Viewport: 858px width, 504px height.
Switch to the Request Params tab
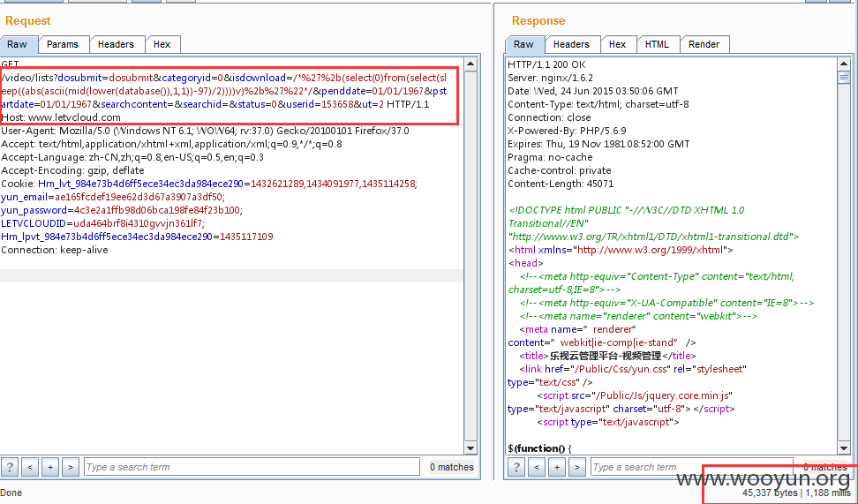pyautogui.click(x=63, y=44)
